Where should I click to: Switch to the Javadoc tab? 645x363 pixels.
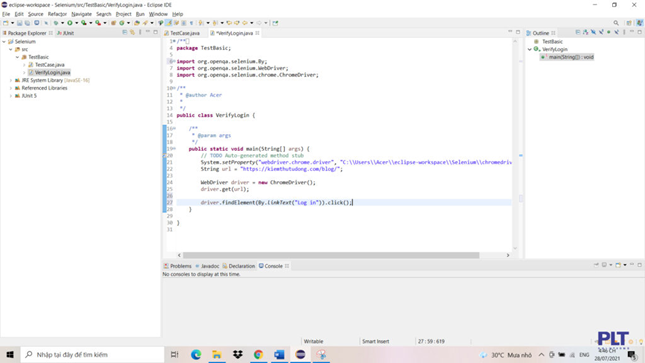[207, 266]
